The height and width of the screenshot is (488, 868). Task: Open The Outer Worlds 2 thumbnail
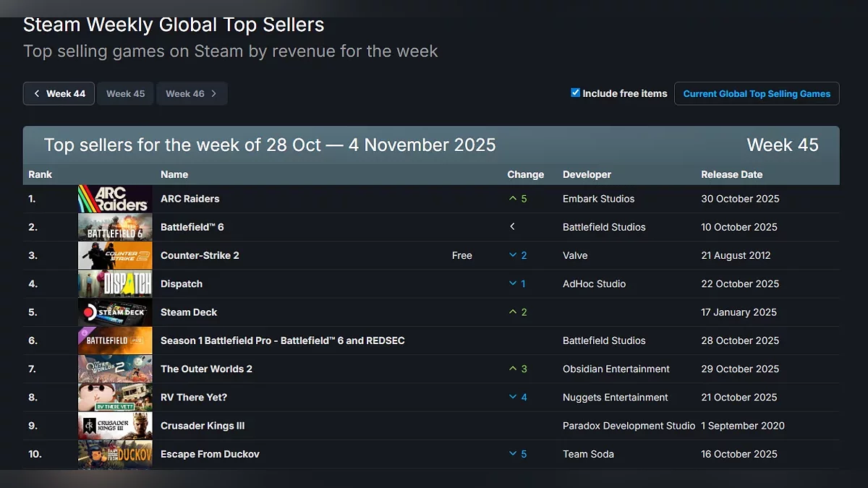(x=115, y=369)
